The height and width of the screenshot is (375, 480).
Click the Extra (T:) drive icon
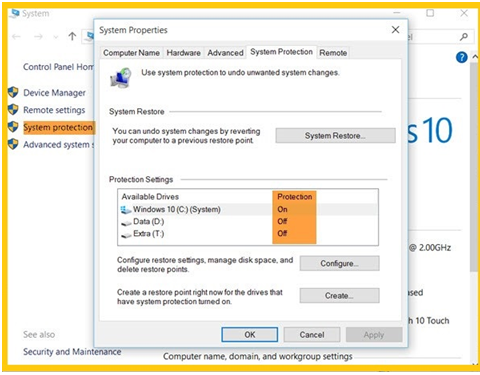pyautogui.click(x=126, y=235)
